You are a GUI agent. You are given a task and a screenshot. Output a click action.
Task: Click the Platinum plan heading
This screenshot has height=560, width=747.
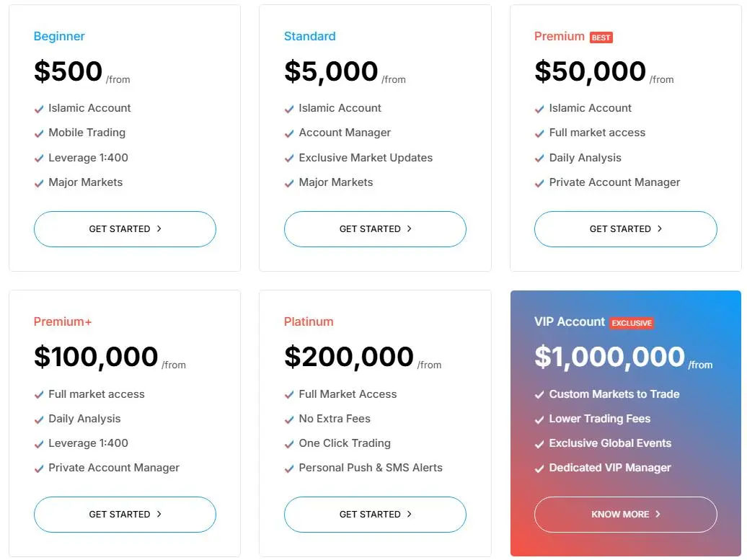(x=309, y=322)
